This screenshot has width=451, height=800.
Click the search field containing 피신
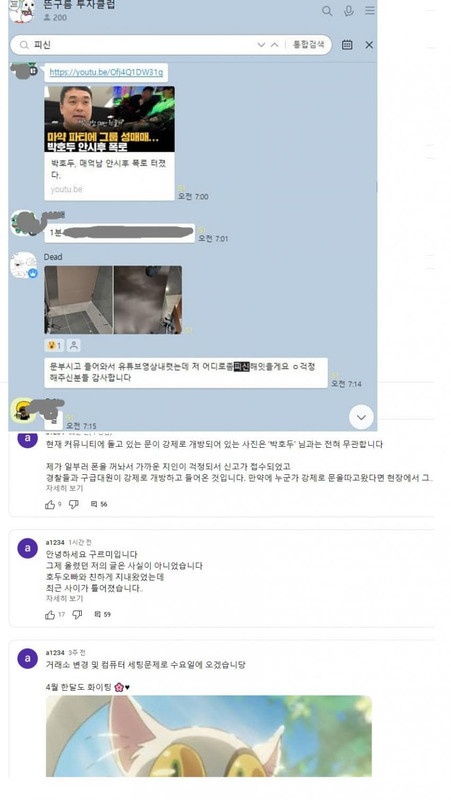click(x=138, y=45)
